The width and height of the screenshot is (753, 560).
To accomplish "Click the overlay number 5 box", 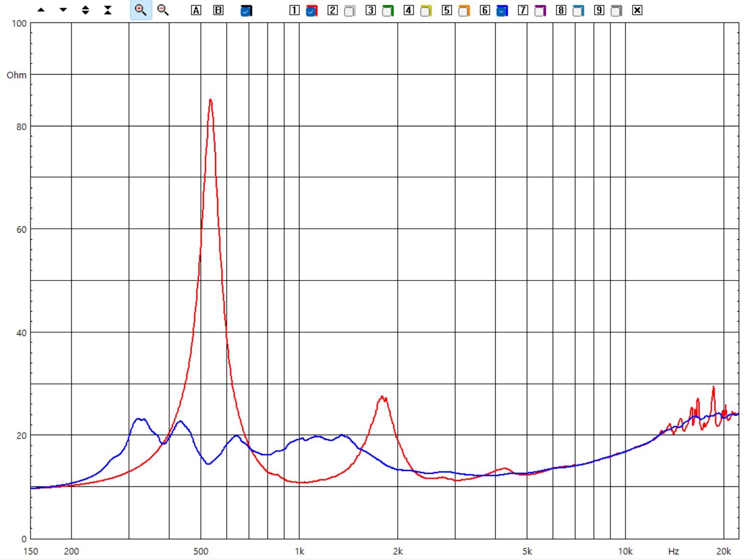I will point(447,10).
